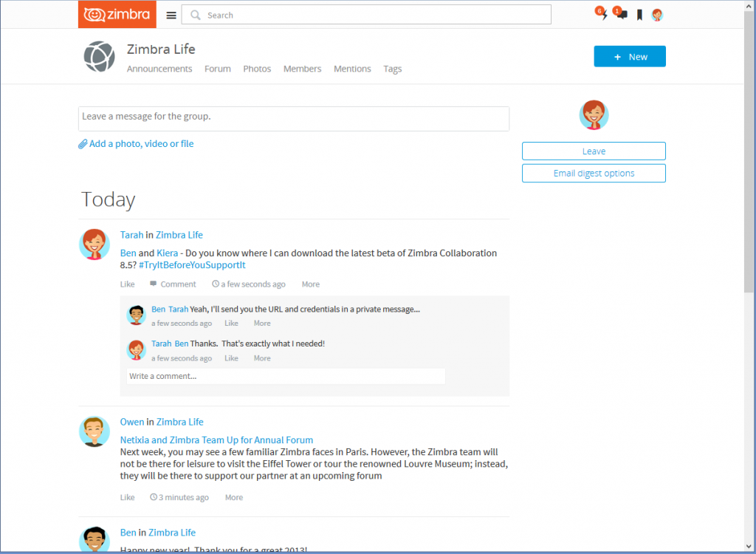This screenshot has width=756, height=554.
Task: Like Tarah's post about Zimbra Collaboration
Action: (x=127, y=284)
